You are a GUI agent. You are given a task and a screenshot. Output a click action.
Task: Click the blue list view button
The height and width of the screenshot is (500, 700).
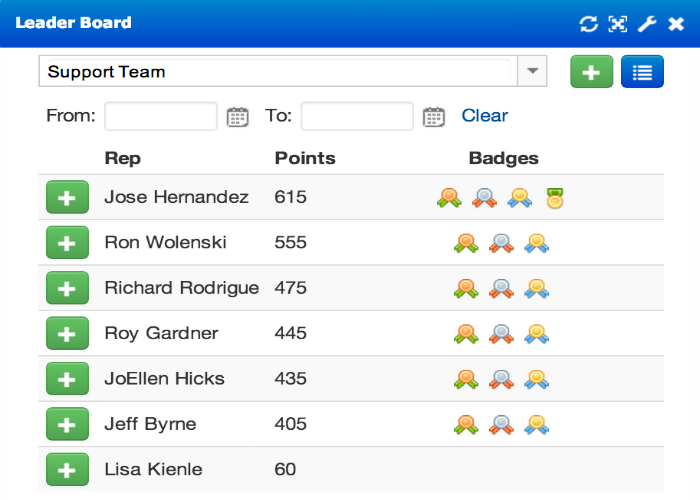[642, 71]
